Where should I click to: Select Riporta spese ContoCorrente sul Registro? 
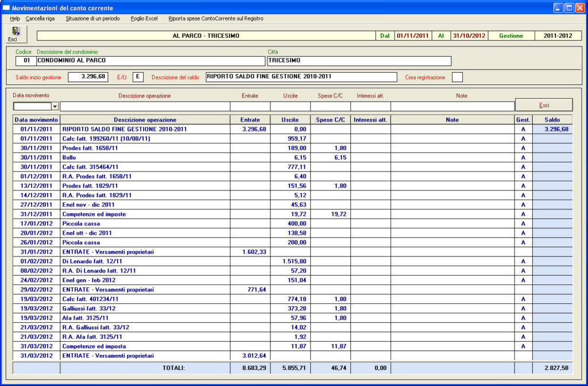215,18
